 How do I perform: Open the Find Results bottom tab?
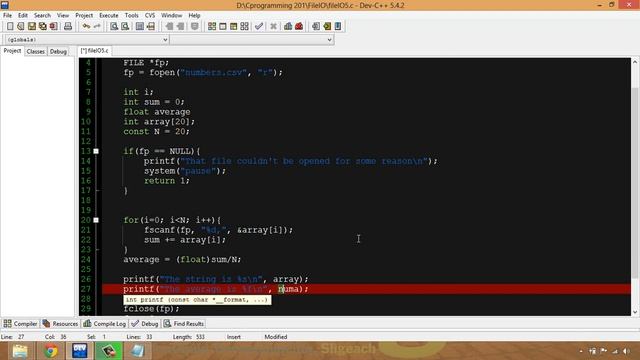point(184,324)
